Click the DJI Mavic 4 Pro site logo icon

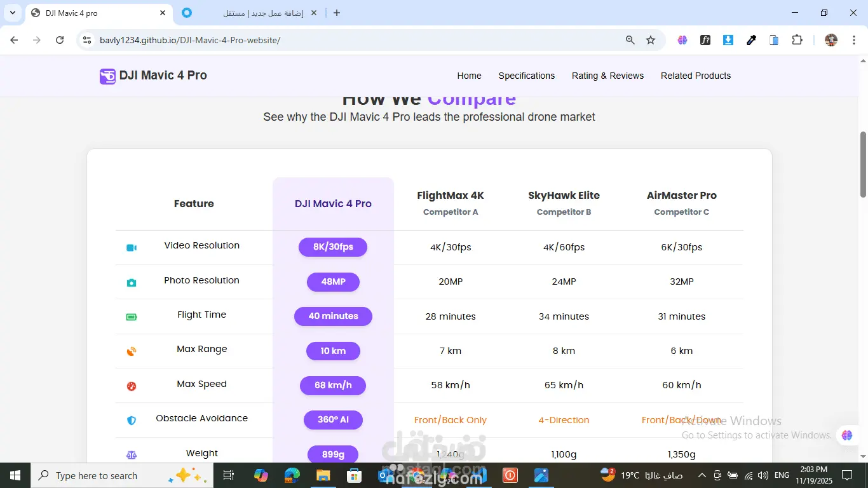point(107,76)
